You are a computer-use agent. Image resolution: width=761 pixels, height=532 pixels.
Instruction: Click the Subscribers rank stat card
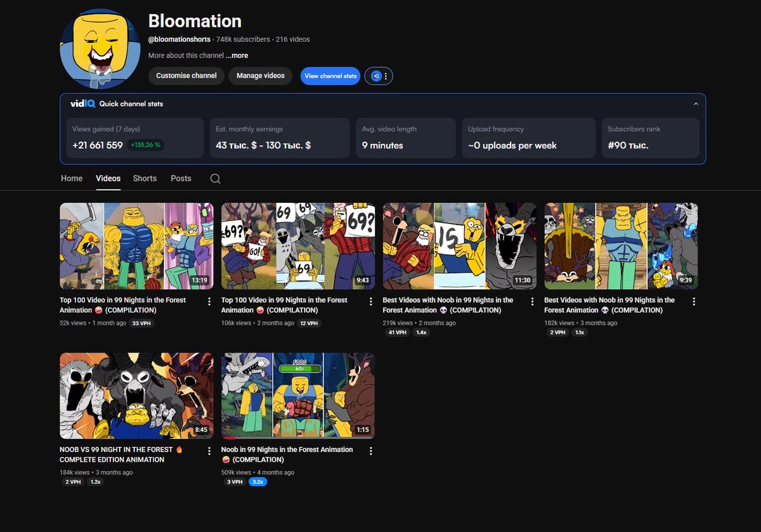[650, 138]
